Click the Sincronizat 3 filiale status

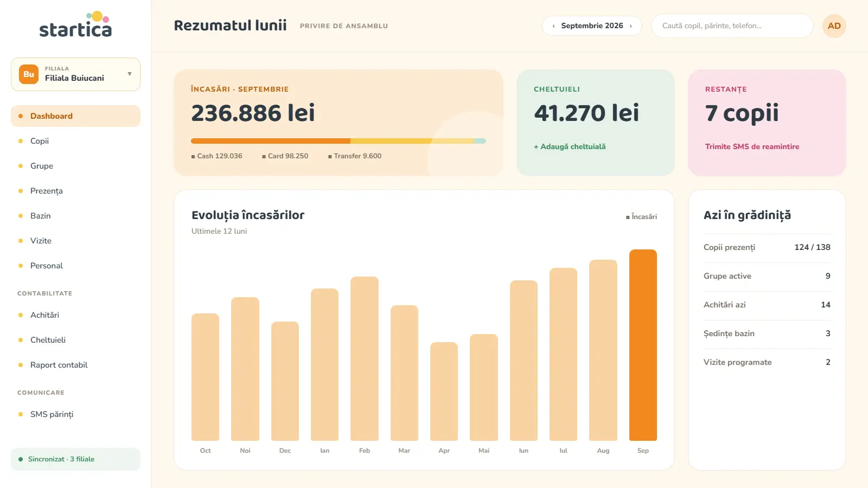pos(75,459)
